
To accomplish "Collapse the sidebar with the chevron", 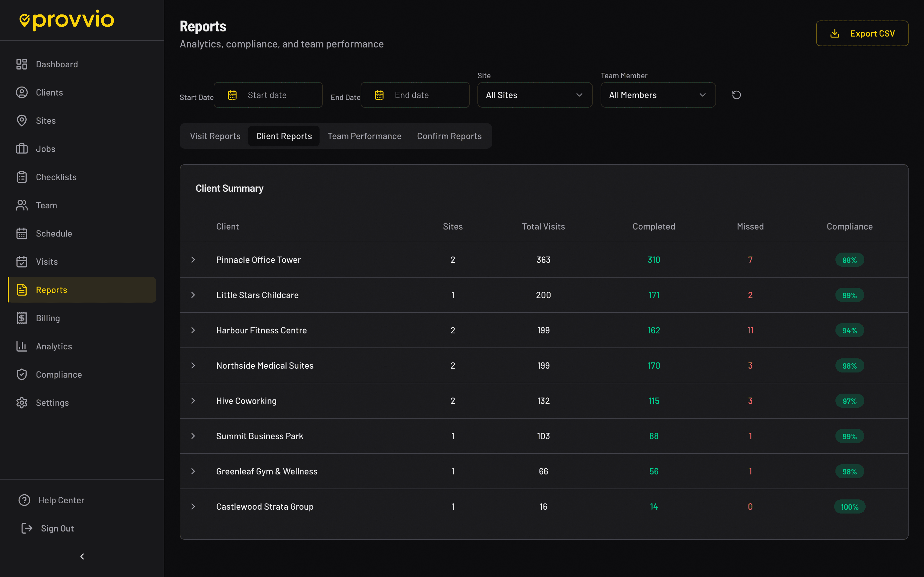I will 82,556.
